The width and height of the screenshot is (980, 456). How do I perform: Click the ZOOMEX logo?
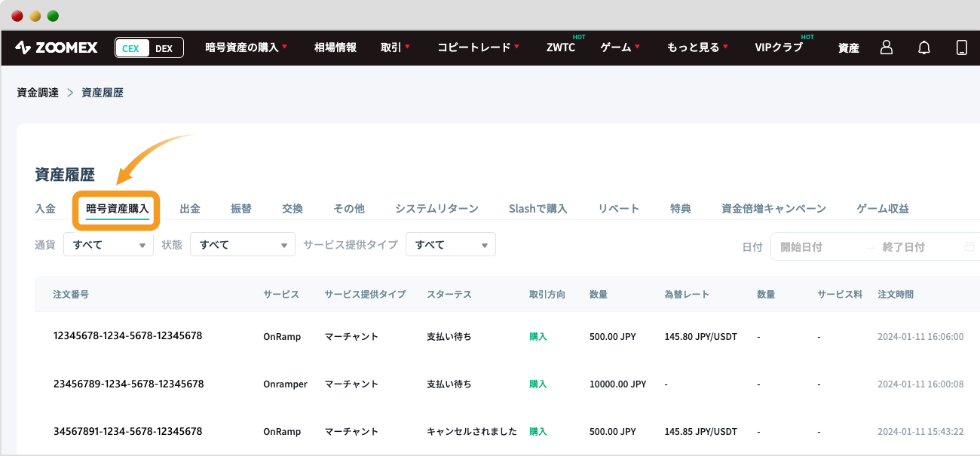[x=57, y=47]
